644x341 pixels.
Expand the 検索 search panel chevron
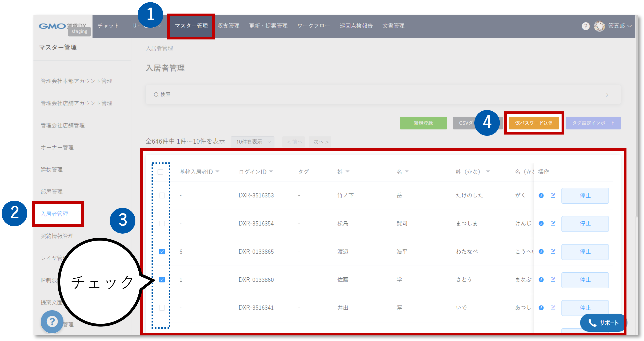[x=607, y=95]
